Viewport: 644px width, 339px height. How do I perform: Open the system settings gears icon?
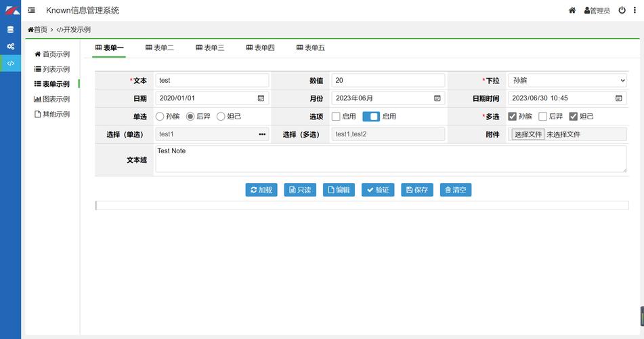click(11, 47)
